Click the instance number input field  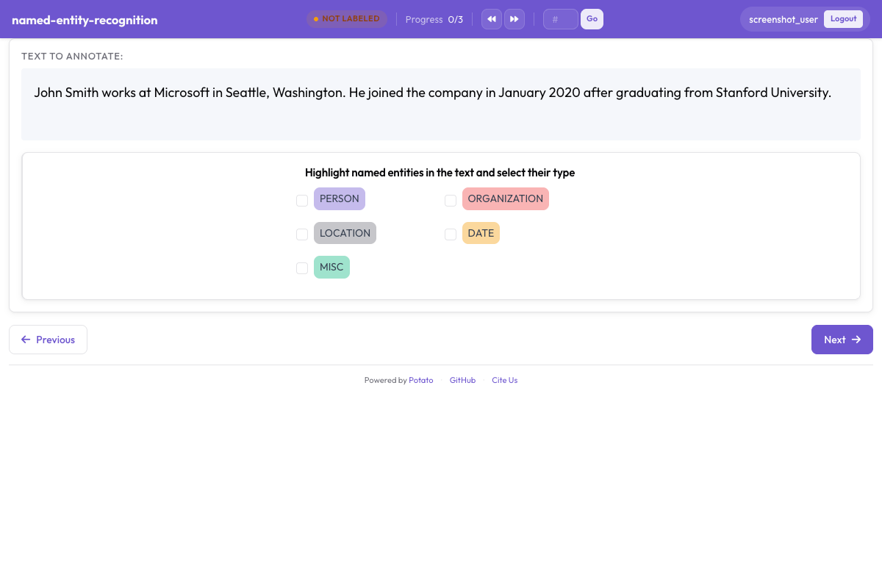pos(560,19)
